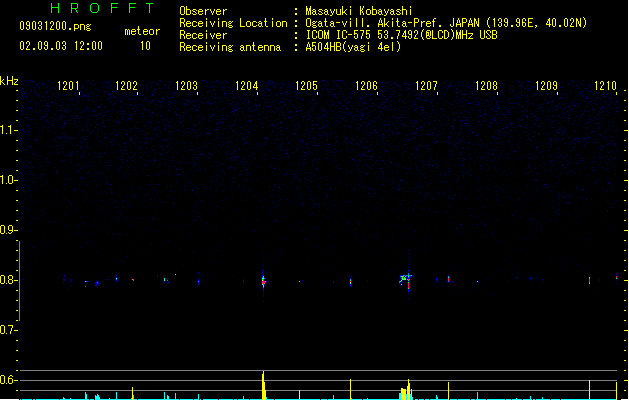629x400 pixels.
Task: Click the meteor label
Action: point(142,31)
